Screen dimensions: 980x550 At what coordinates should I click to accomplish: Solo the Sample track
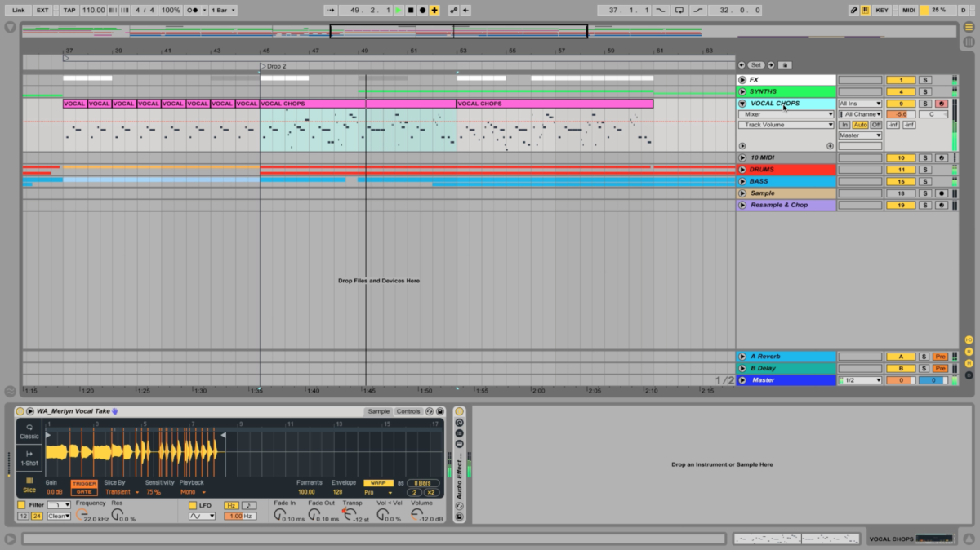(924, 193)
